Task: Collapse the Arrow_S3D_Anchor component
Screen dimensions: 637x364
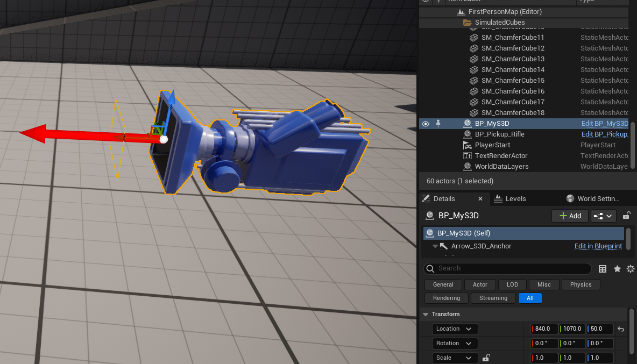Action: [435, 246]
